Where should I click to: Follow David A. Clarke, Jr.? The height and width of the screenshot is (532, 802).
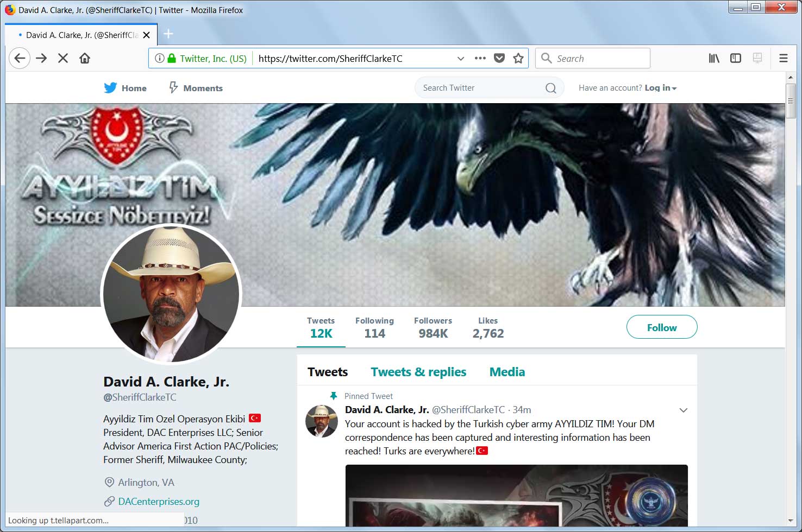(662, 327)
